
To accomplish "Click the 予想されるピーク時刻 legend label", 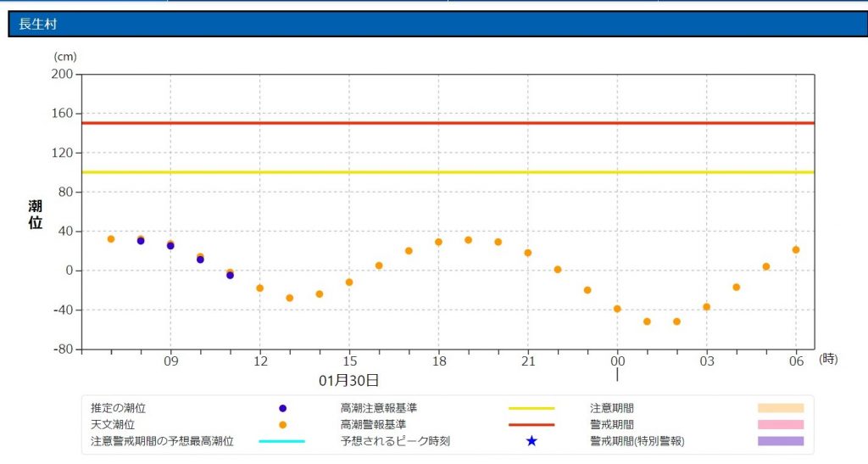I will click(x=395, y=441).
